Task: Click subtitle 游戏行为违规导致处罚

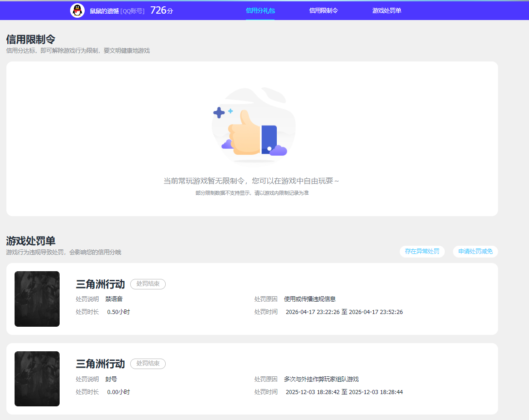Action: (x=63, y=253)
